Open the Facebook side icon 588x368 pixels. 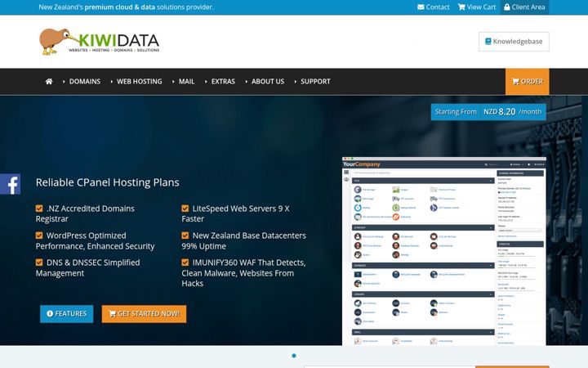pyautogui.click(x=10, y=184)
